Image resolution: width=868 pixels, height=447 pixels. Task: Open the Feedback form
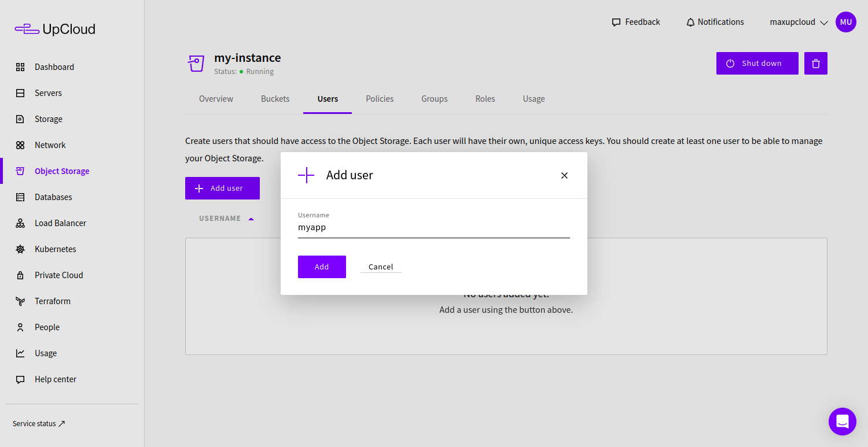click(x=636, y=22)
